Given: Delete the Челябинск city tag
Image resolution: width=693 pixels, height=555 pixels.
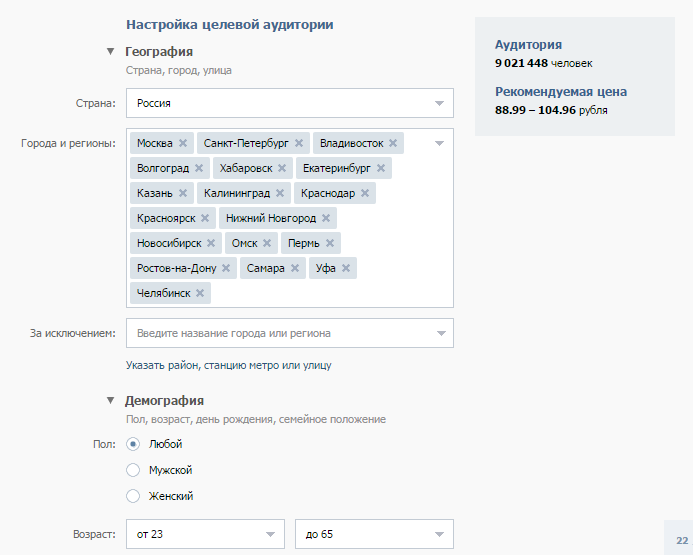Looking at the screenshot, I should [200, 293].
